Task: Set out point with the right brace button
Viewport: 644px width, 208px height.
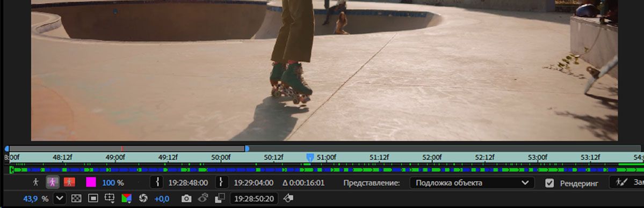Action: click(221, 182)
